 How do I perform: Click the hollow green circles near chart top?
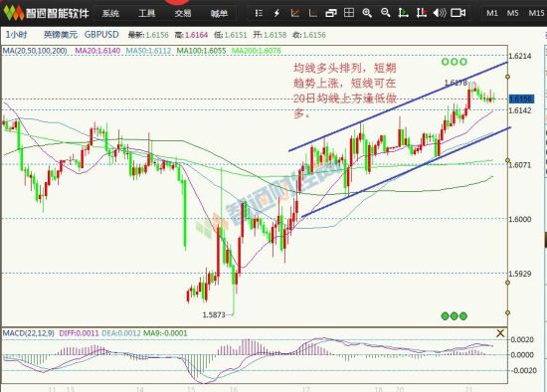455,62
